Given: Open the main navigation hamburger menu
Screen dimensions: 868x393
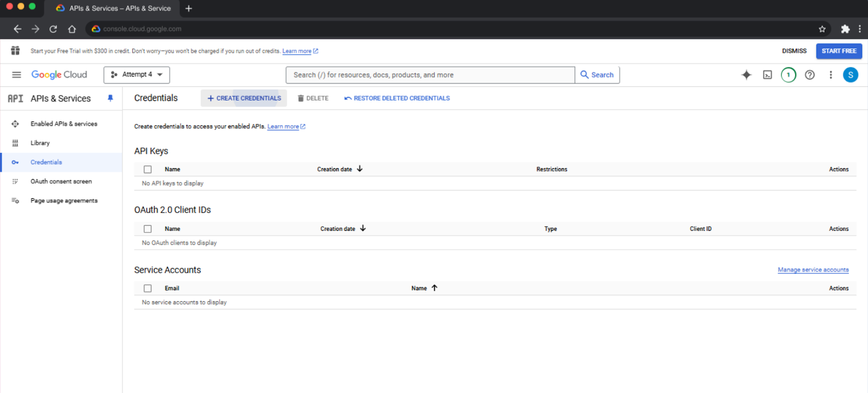Looking at the screenshot, I should 16,75.
